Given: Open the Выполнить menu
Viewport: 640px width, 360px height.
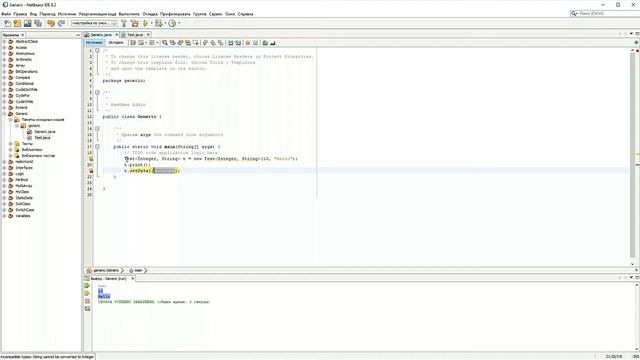Looking at the screenshot, I should click(129, 14).
